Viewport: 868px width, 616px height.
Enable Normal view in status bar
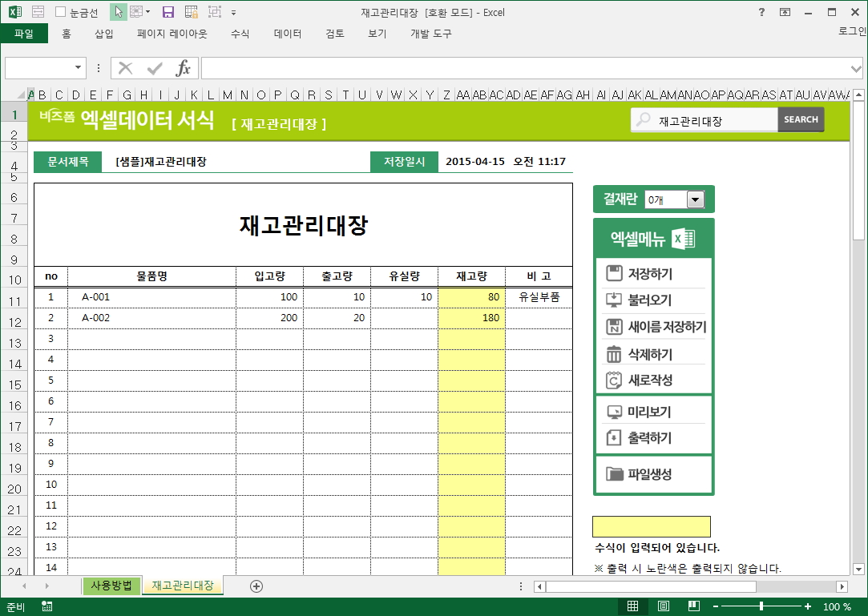coord(632,606)
